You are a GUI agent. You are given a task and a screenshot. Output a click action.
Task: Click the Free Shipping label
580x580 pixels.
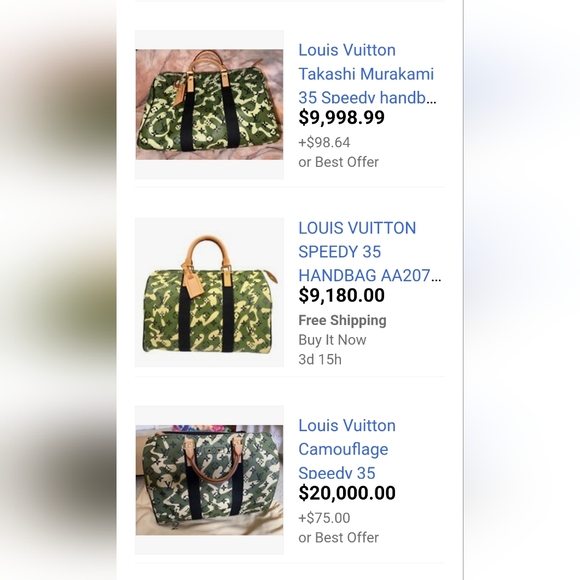pos(342,320)
